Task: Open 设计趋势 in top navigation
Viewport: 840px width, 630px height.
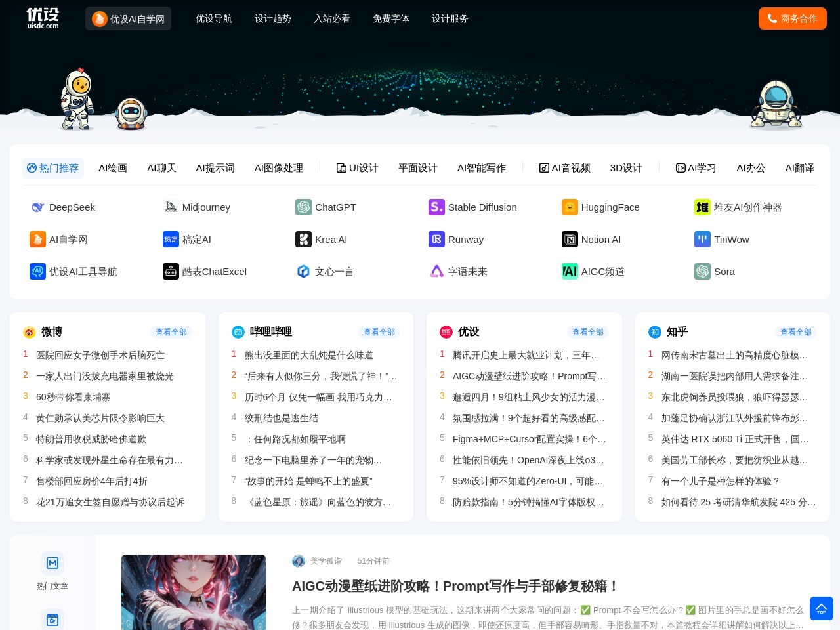Action: [x=273, y=18]
